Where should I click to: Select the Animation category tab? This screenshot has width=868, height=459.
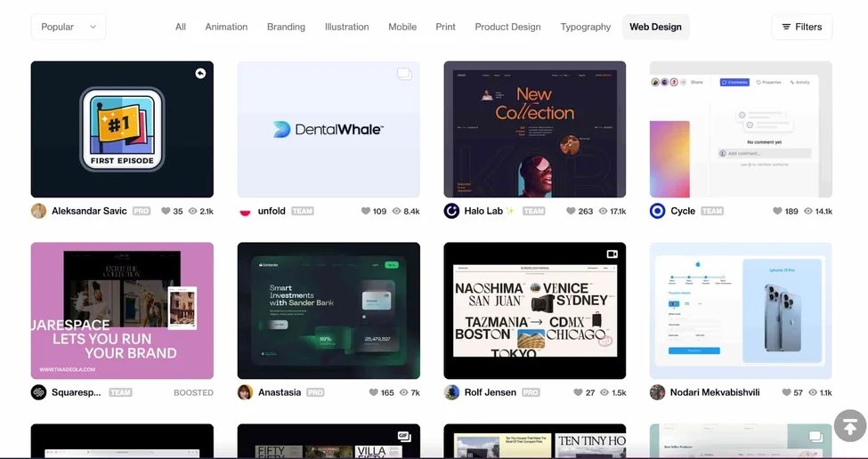point(226,27)
